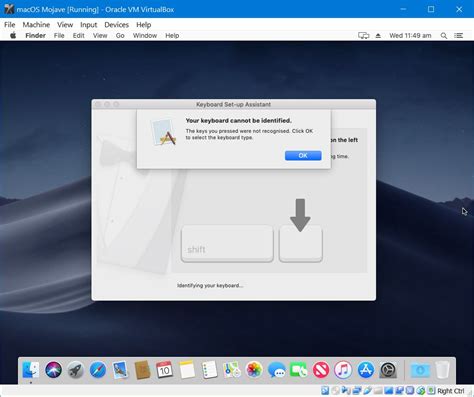This screenshot has height=397, width=474.
Task: Open Messages speech bubble icon
Action: [276, 370]
